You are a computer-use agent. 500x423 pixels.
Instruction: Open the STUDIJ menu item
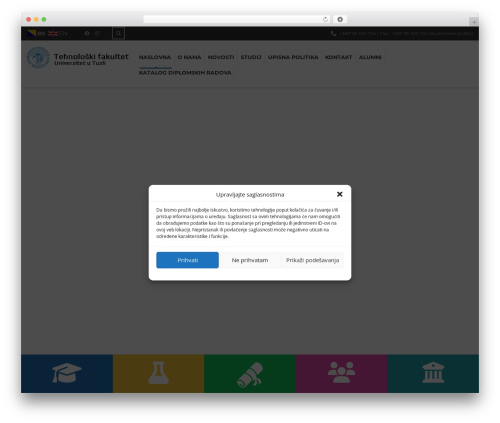(x=251, y=57)
